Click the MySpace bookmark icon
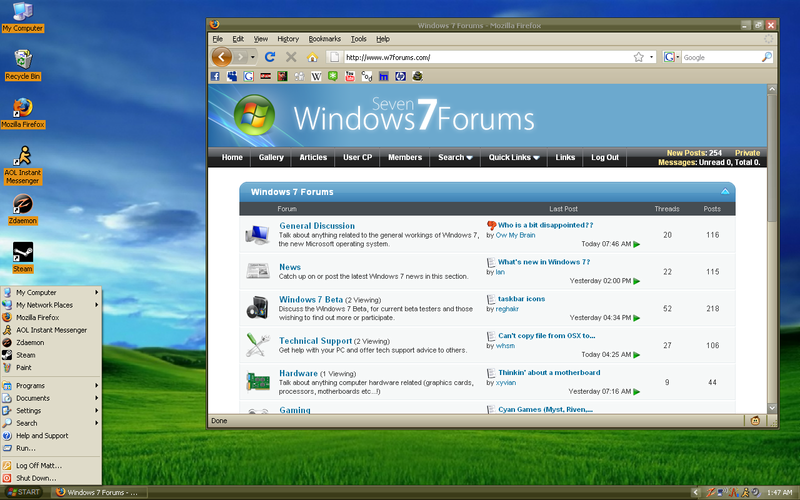Image resolution: width=800 pixels, height=500 pixels. point(232,77)
